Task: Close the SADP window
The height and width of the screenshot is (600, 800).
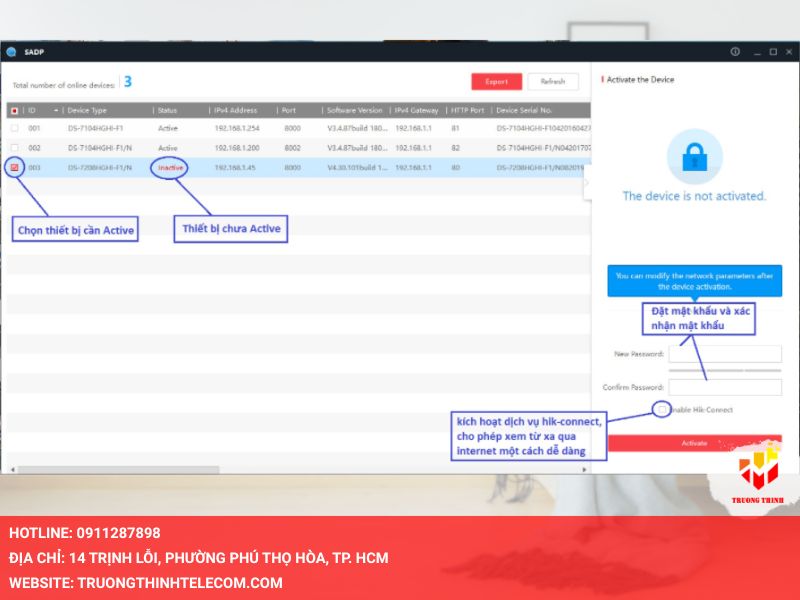Action: tap(789, 52)
